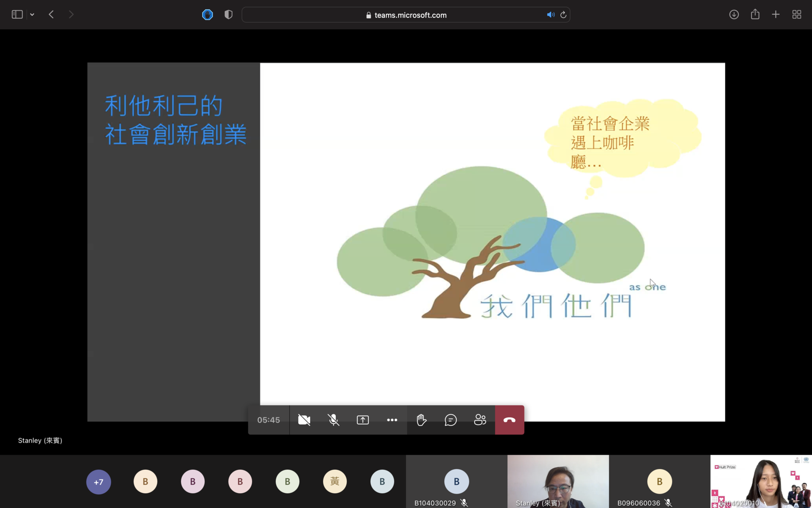This screenshot has width=812, height=508.
Task: Select the 黃 participant avatar
Action: click(x=335, y=482)
